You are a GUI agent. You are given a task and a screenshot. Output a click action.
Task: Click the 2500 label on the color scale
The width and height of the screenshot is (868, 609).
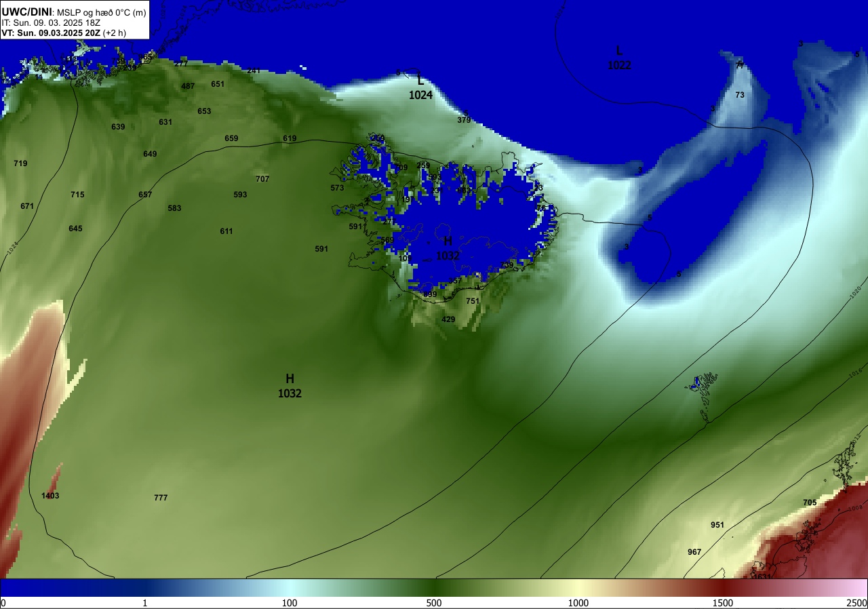click(857, 603)
